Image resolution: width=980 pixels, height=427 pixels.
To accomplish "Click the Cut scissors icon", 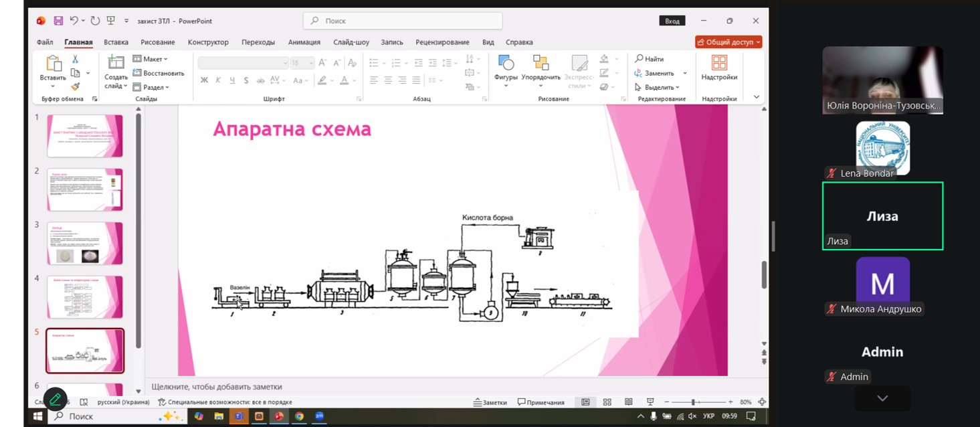I will pos(75,60).
